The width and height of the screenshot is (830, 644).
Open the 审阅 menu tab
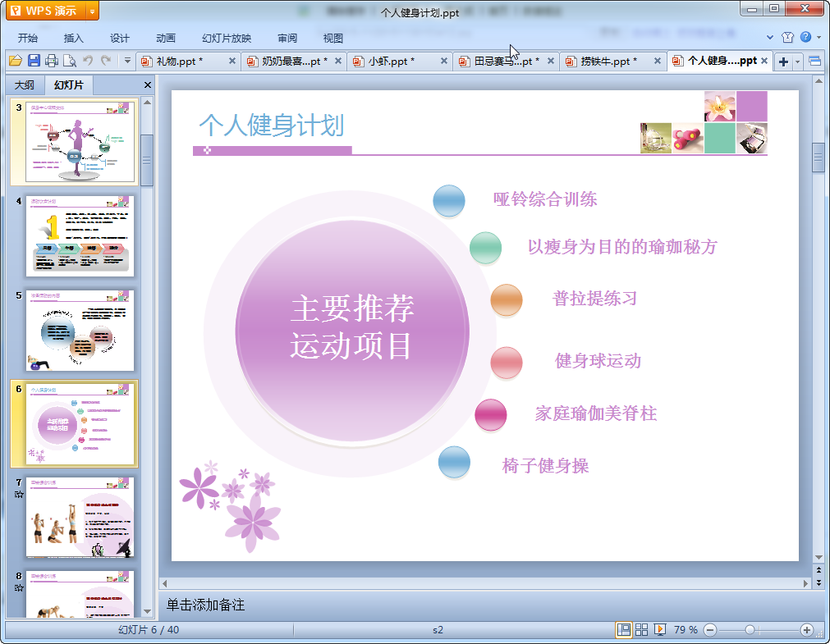click(287, 38)
